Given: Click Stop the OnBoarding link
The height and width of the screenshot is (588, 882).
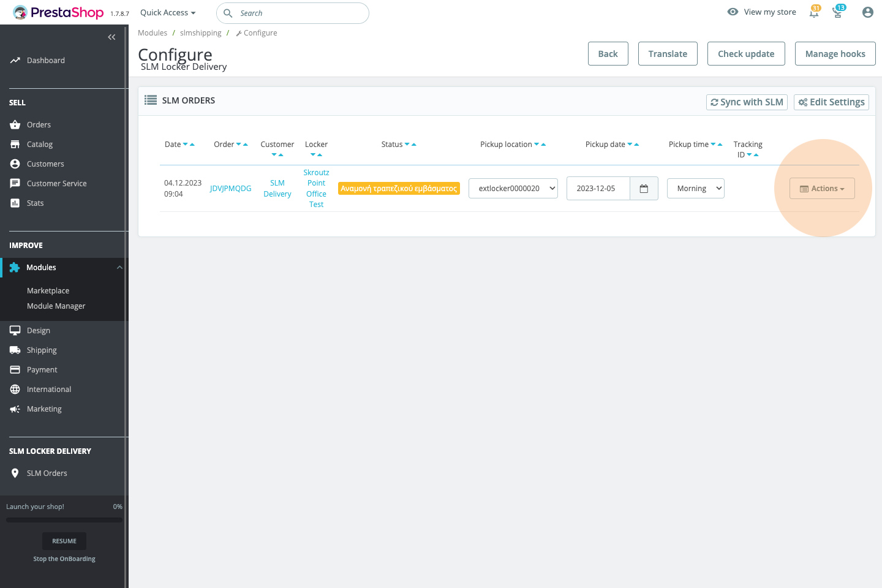Looking at the screenshot, I should pyautogui.click(x=64, y=559).
